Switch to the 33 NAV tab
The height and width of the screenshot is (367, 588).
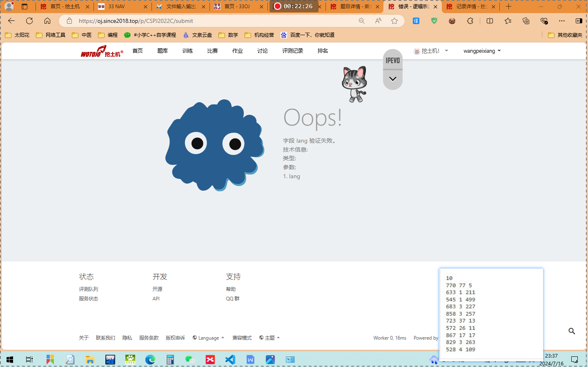[122, 7]
